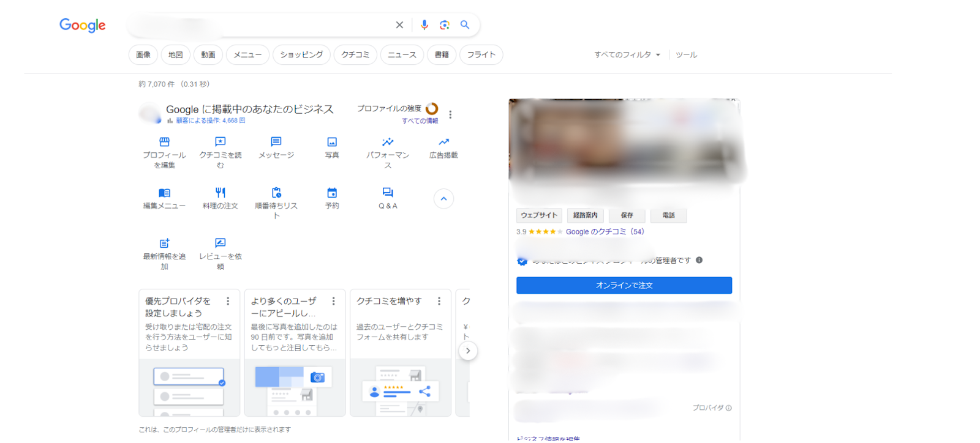Open Google Lens image search icon

445,25
